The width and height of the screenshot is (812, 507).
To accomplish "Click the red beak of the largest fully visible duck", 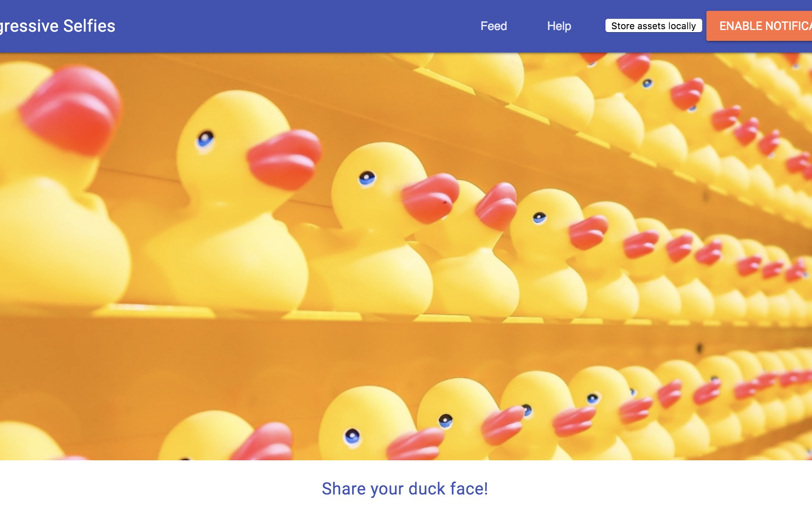I will pos(284,158).
